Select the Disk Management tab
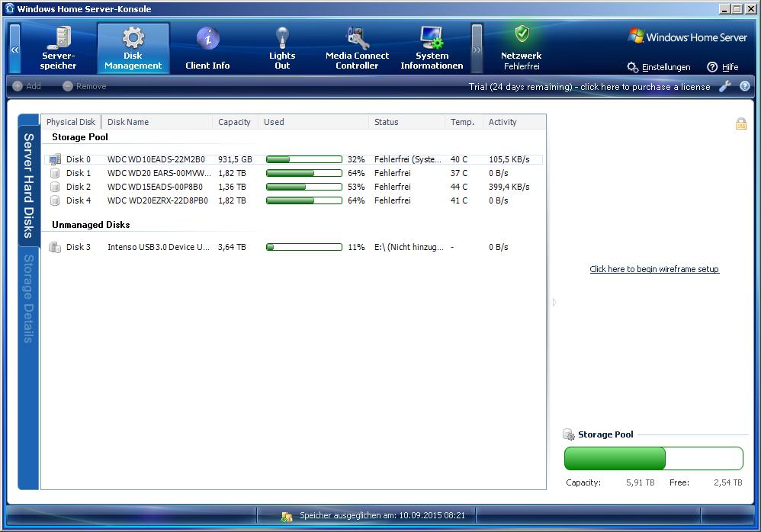Screen dimensions: 761x532 coord(133,49)
